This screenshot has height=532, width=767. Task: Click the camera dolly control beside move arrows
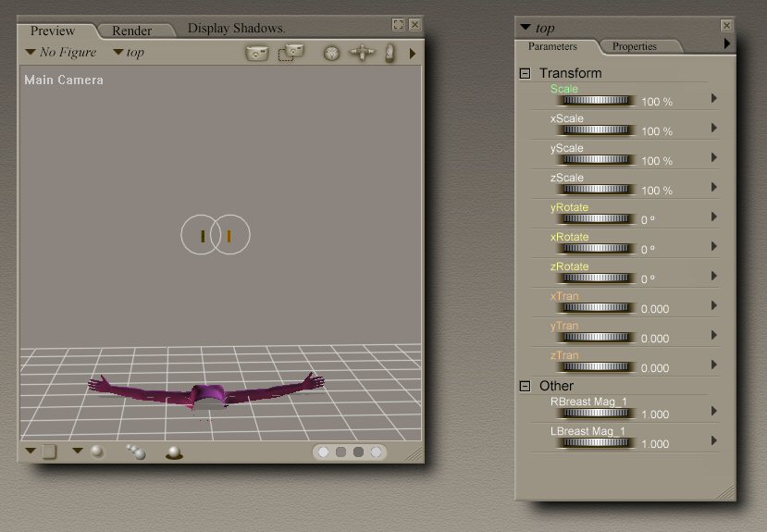click(390, 54)
